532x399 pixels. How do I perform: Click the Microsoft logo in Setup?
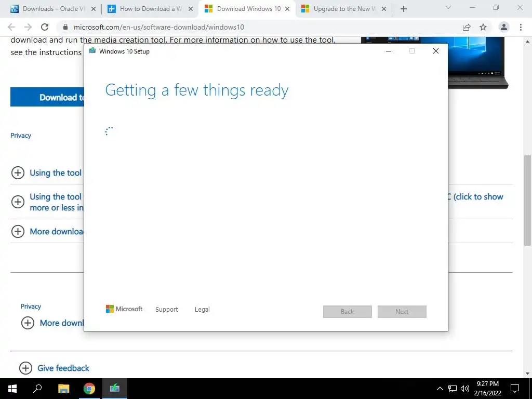124,309
